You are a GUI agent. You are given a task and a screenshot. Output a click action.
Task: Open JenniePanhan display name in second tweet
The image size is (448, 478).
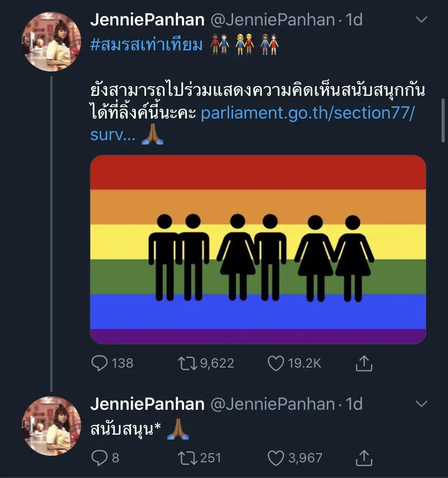tap(147, 404)
